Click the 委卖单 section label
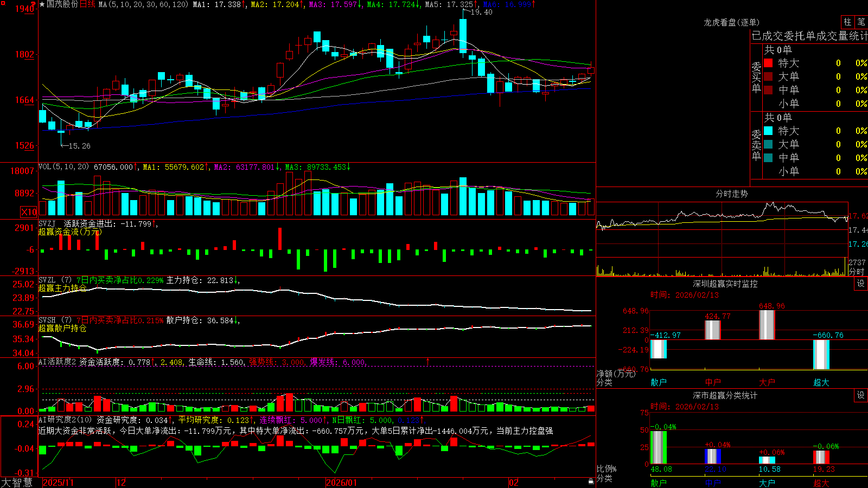868x488 pixels. point(756,145)
